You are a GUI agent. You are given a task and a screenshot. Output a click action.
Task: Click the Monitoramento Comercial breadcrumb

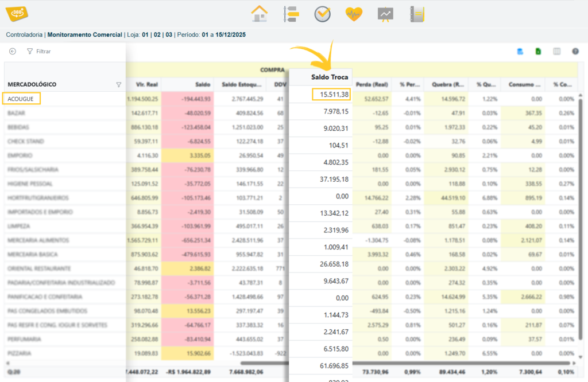[84, 35]
